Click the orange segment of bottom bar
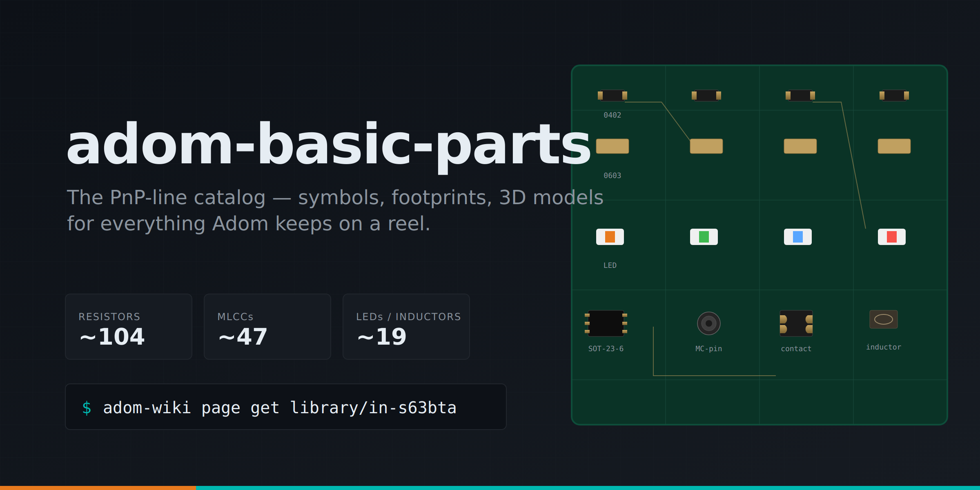Image resolution: width=980 pixels, height=490 pixels. point(98,488)
